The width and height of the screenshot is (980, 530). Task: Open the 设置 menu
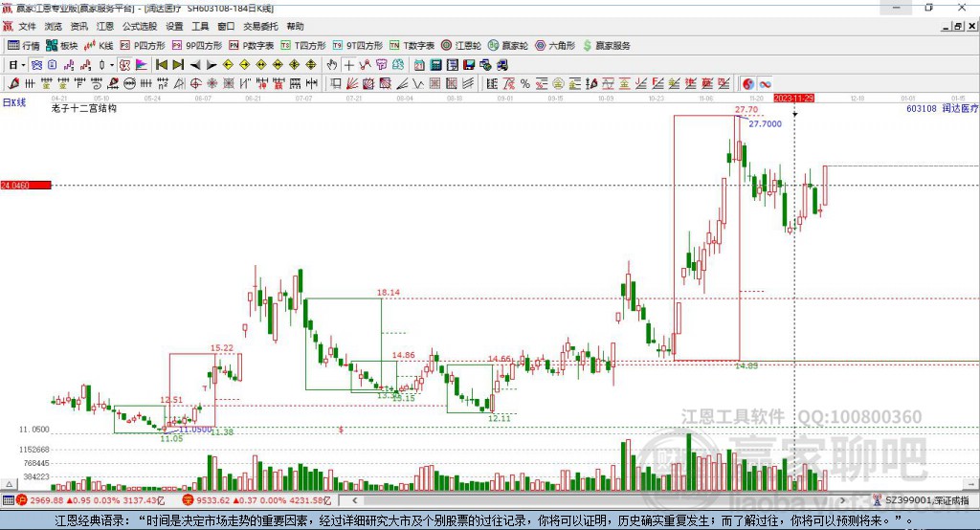point(174,26)
